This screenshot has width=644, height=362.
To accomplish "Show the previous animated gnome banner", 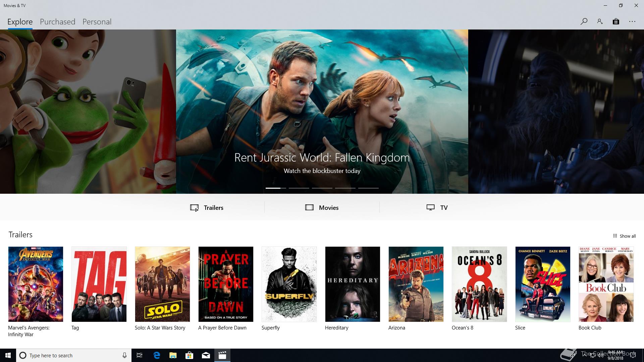I will [88, 112].
